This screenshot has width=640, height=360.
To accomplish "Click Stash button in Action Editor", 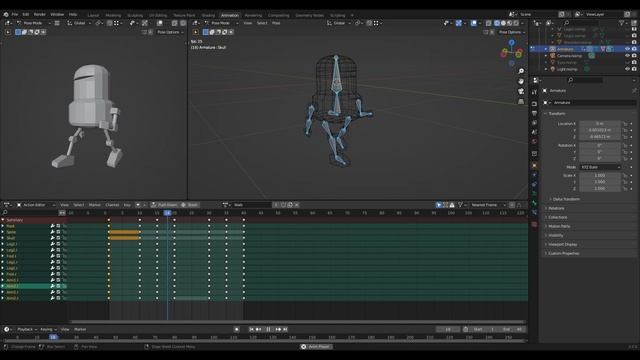I will pos(190,205).
